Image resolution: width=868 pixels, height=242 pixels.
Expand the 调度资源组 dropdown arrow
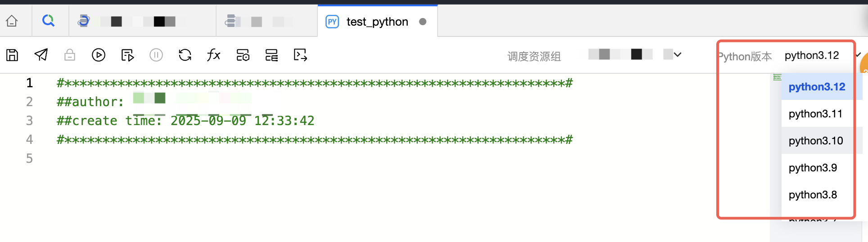678,54
